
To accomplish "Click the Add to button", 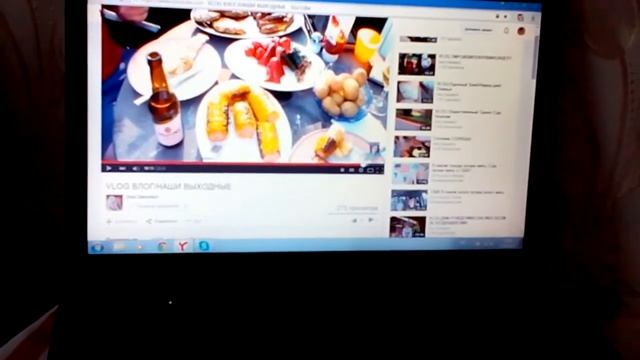I will click(x=121, y=222).
